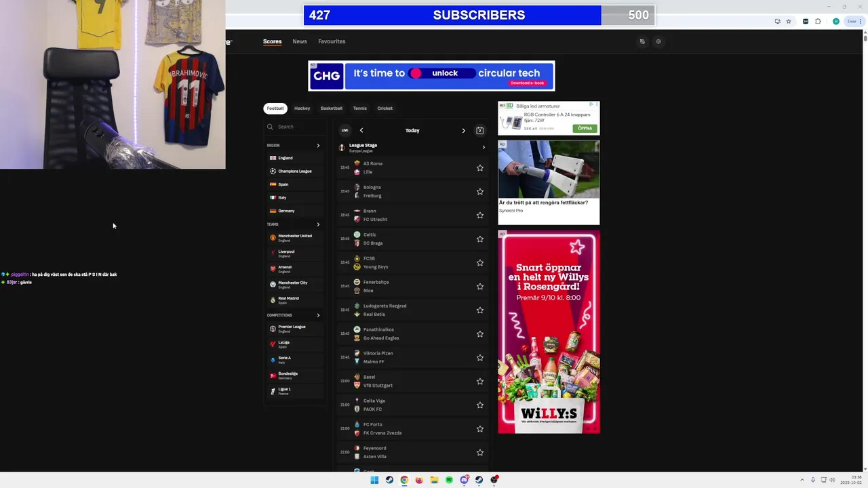The height and width of the screenshot is (488, 868).
Task: Favourite the AS Roma vs Lille match
Action: [x=479, y=167]
